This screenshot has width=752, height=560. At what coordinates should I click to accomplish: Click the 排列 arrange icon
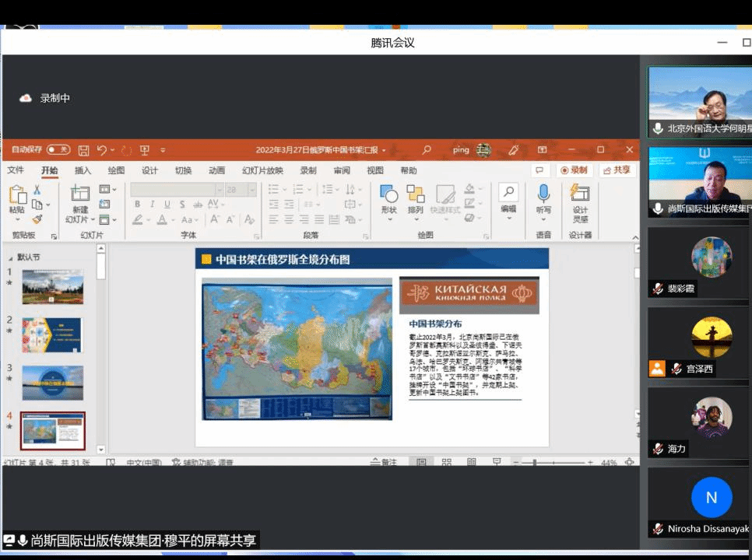(x=416, y=194)
